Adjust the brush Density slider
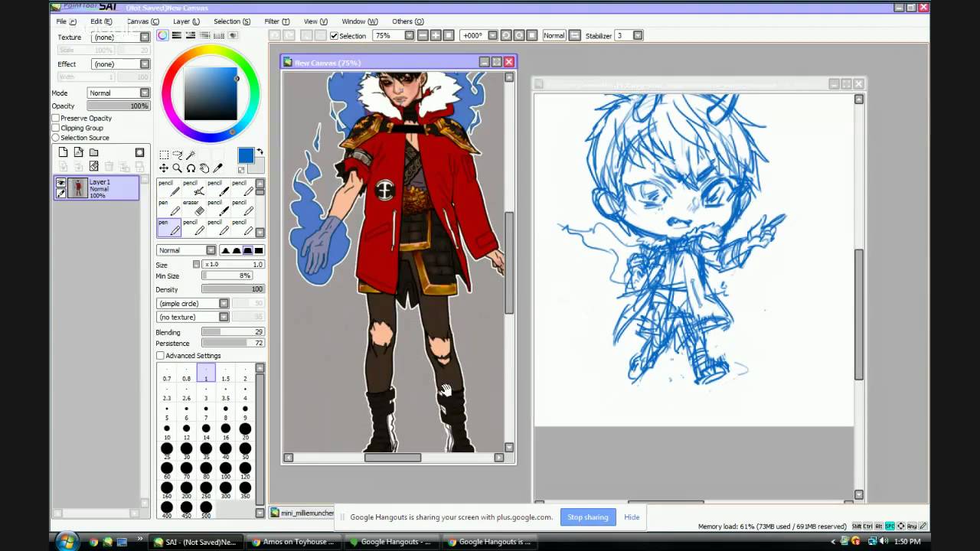 233,289
